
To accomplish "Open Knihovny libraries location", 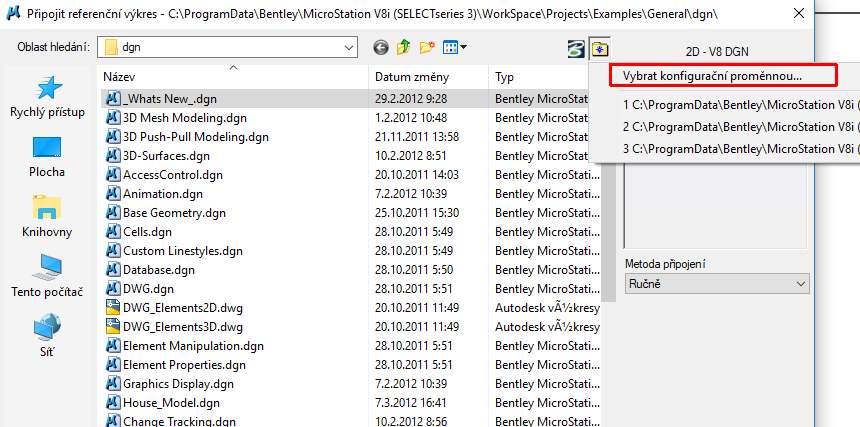I will (x=47, y=217).
